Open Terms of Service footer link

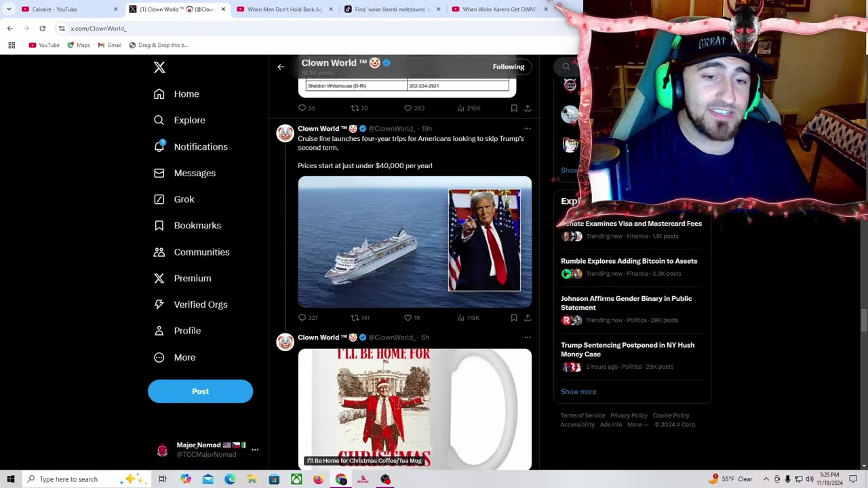(x=583, y=415)
